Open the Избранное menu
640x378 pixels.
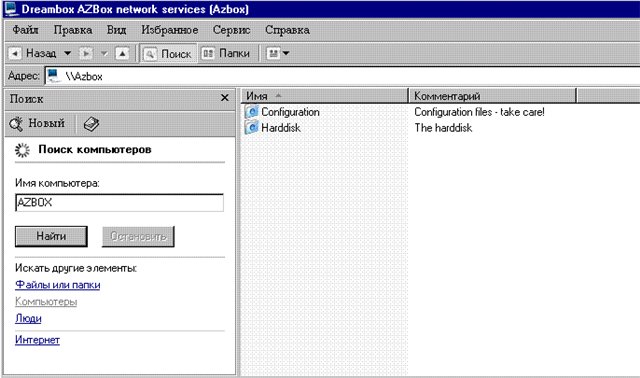[170, 30]
